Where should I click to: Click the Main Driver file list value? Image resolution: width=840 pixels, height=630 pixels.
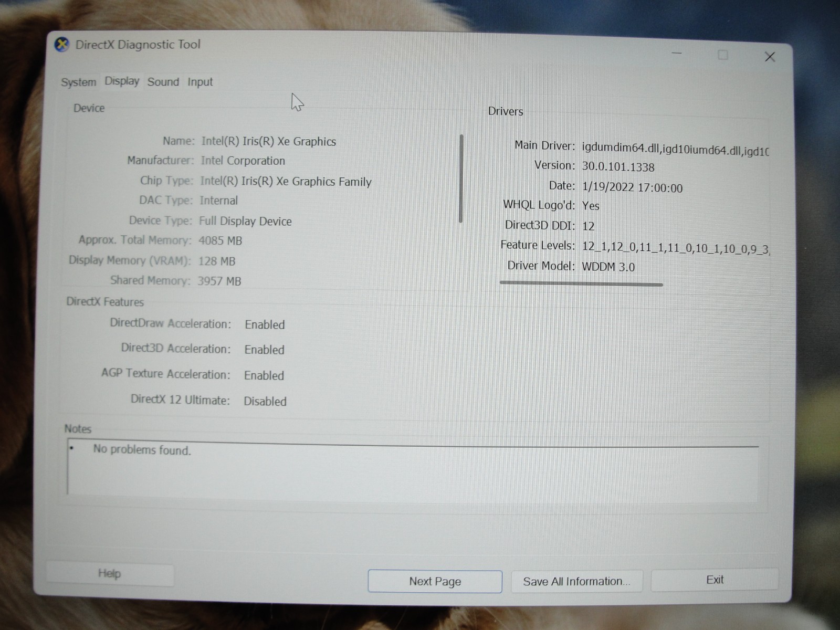[675, 150]
